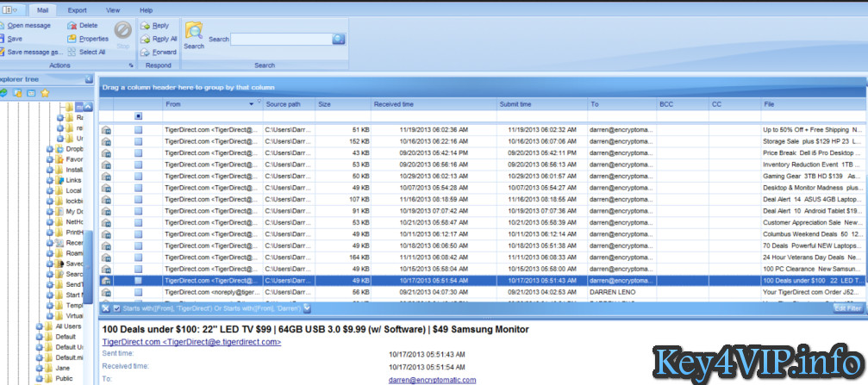This screenshot has width=868, height=385.
Task: Click the mail icon of the 51 KB row
Action: click(106, 129)
